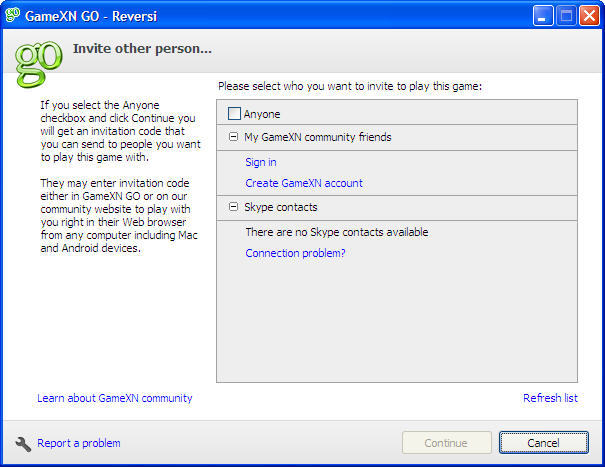Open the Sign in link

pyautogui.click(x=261, y=162)
